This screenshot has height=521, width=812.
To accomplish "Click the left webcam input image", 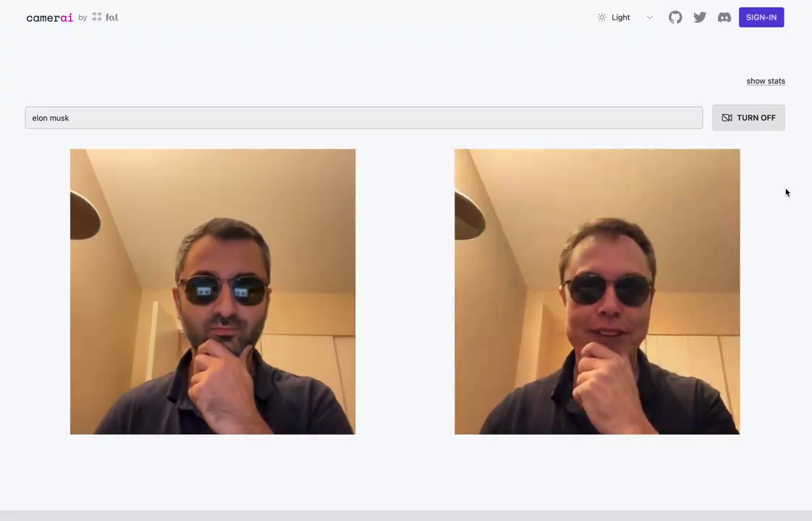I will [x=213, y=292].
